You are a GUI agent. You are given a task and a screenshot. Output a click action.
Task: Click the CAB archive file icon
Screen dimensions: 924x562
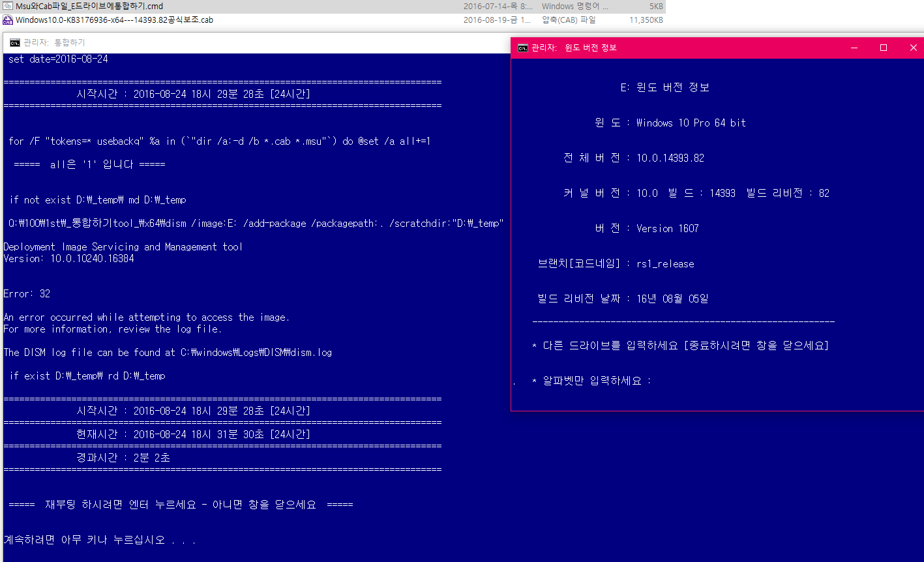coord(8,20)
